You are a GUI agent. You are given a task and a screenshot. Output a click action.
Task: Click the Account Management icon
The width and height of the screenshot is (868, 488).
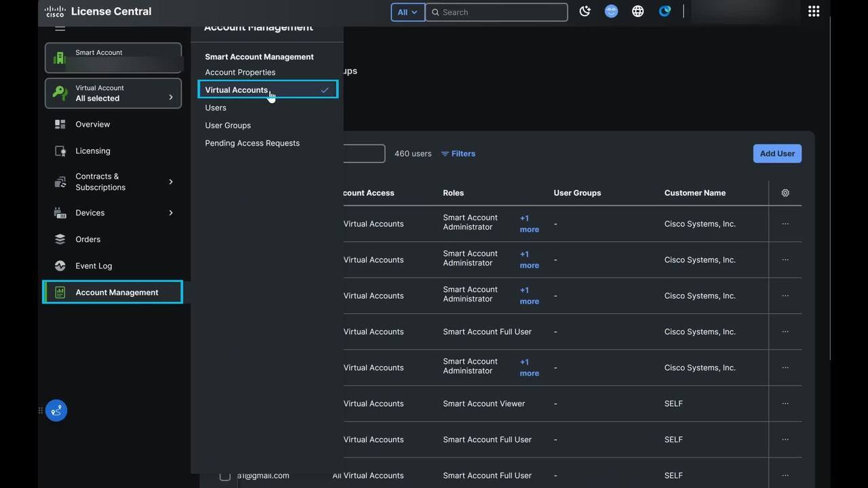60,293
